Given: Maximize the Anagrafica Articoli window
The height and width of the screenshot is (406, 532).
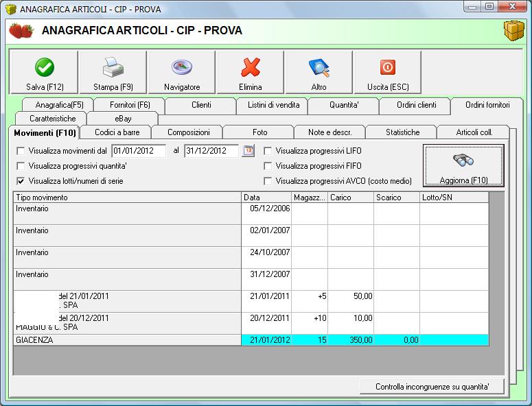Looking at the screenshot, I should tap(489, 6).
